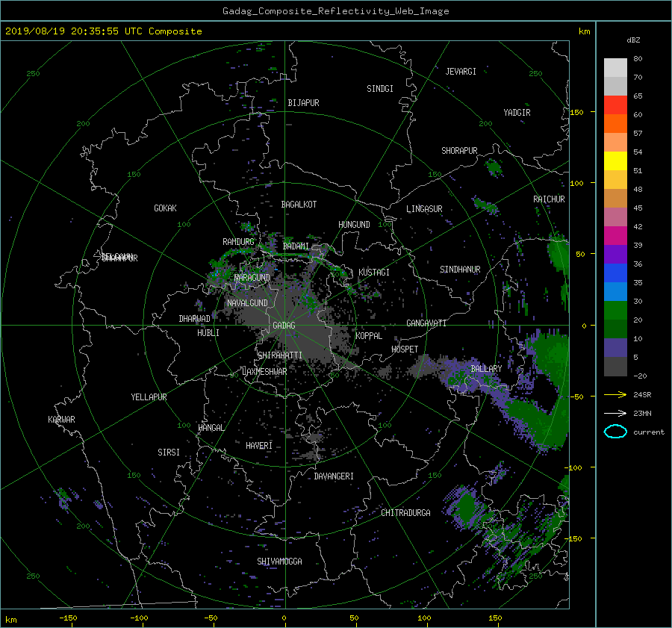Select the GANGAVATI label
Screen dimensions: 672x628
[426, 323]
